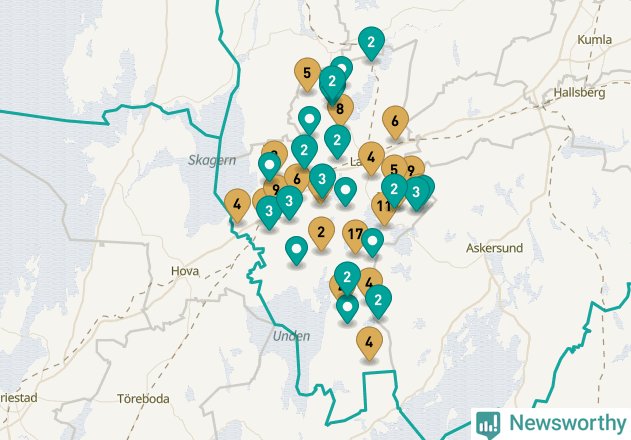631x440 pixels.
Task: Click the Kumla town label
Action: tap(595, 39)
